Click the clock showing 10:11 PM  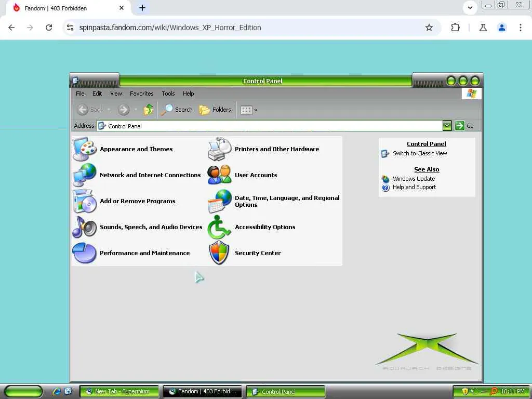(512, 392)
